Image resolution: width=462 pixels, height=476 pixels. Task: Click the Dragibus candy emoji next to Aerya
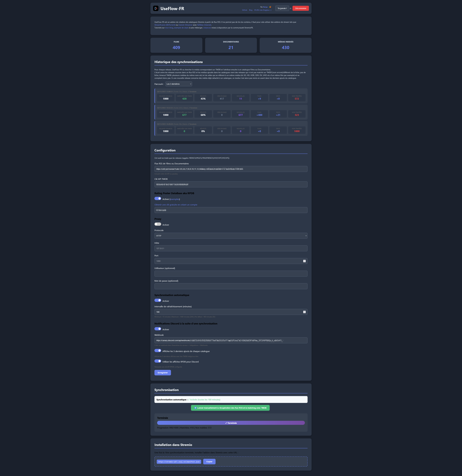[270, 7]
